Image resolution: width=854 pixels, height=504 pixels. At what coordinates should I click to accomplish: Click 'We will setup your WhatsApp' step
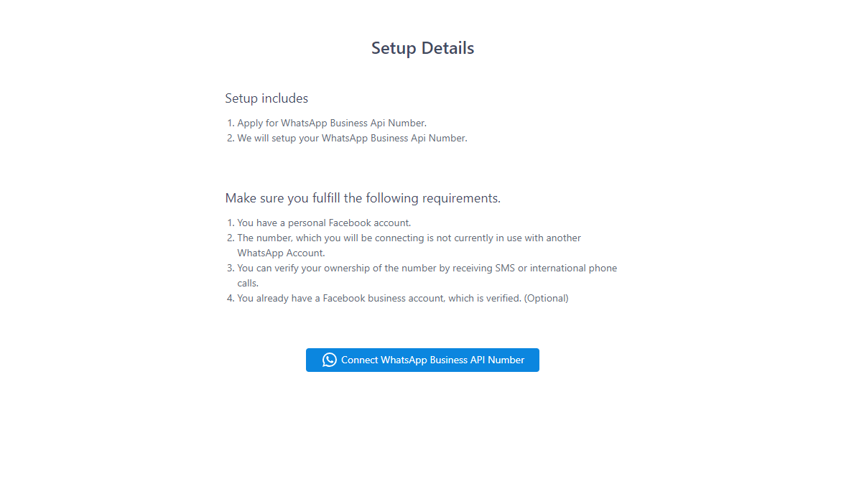(x=352, y=138)
